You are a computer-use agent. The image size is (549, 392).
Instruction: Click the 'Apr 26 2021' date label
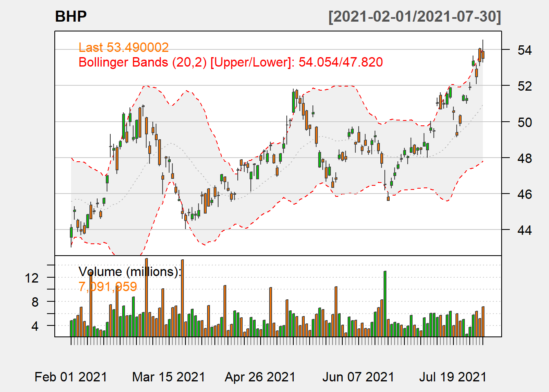tap(260, 376)
